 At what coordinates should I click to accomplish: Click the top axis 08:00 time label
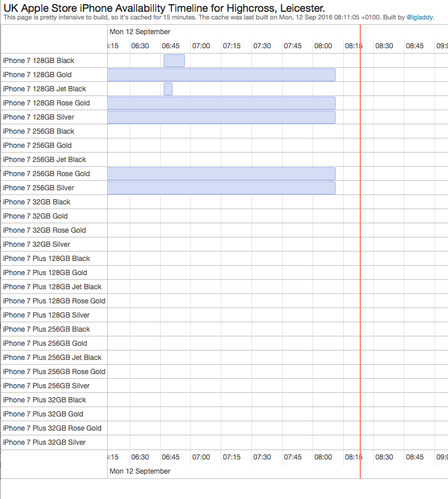coord(323,46)
